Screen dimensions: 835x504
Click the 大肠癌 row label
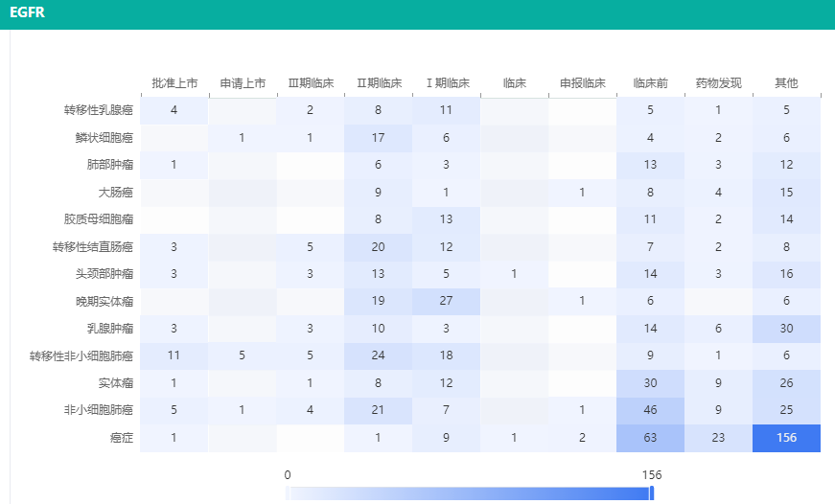pyautogui.click(x=116, y=193)
